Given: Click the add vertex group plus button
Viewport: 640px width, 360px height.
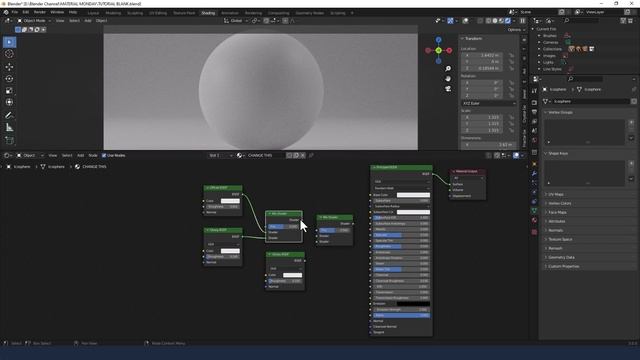Looking at the screenshot, I should 631,122.
